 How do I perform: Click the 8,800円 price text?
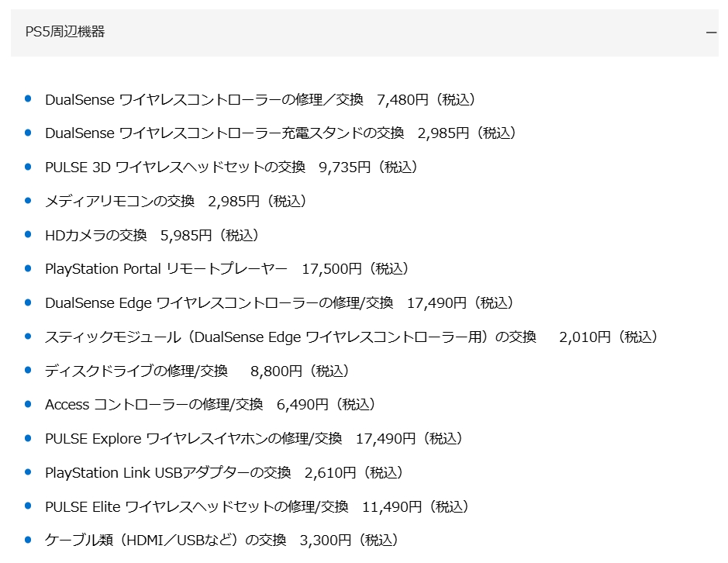point(276,371)
